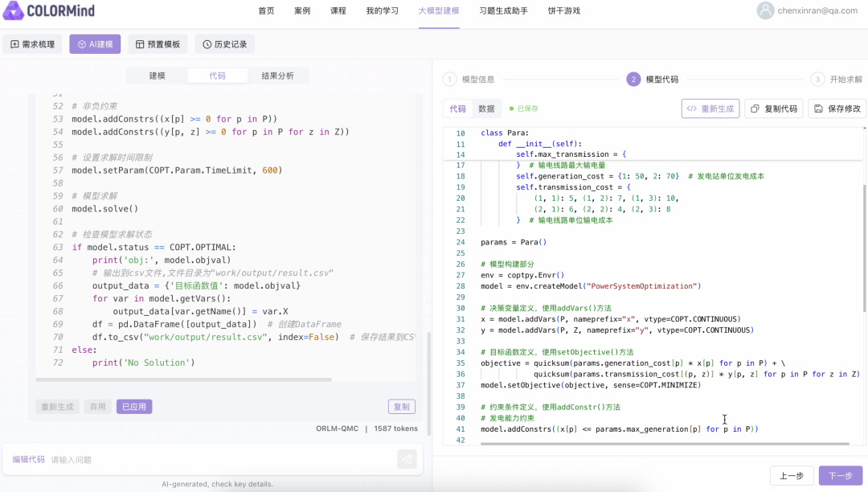Image resolution: width=868 pixels, height=492 pixels.
Task: Click the 'env = coptpy.Envr()' line
Action: pyautogui.click(x=522, y=275)
